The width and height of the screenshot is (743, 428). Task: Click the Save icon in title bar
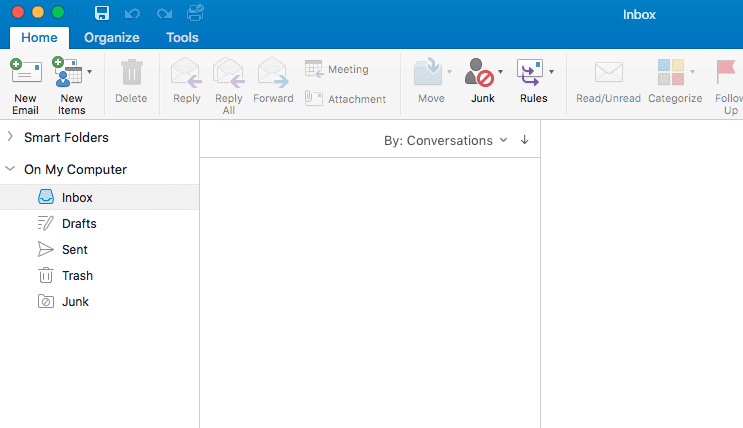pyautogui.click(x=102, y=13)
